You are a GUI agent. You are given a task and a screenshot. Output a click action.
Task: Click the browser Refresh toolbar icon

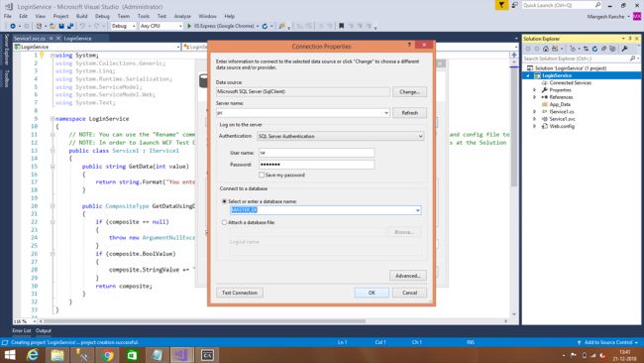point(265,26)
